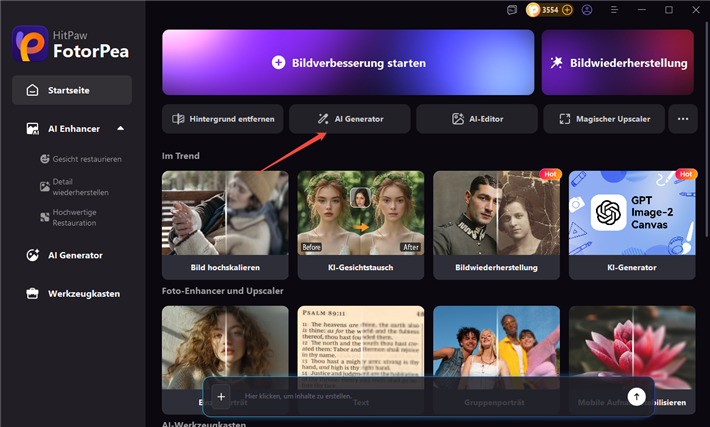Collapse the AI Enhancer section arrow

tap(120, 129)
